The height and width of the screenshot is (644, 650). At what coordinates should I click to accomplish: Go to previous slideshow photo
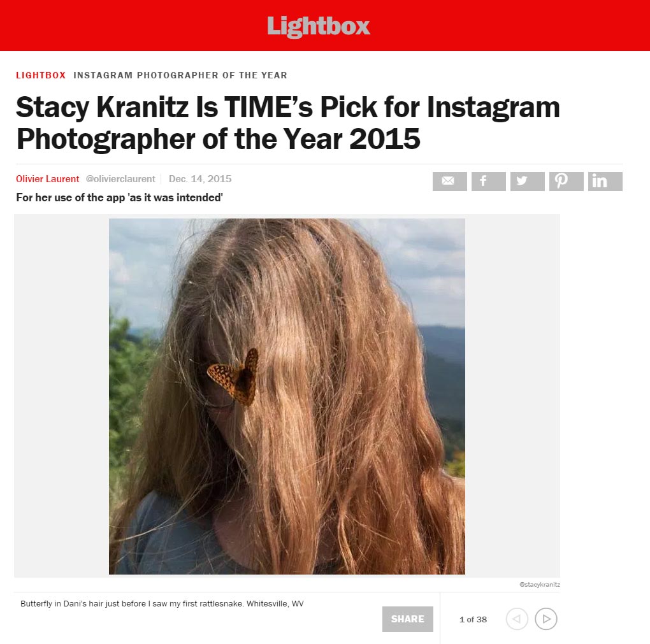517,619
